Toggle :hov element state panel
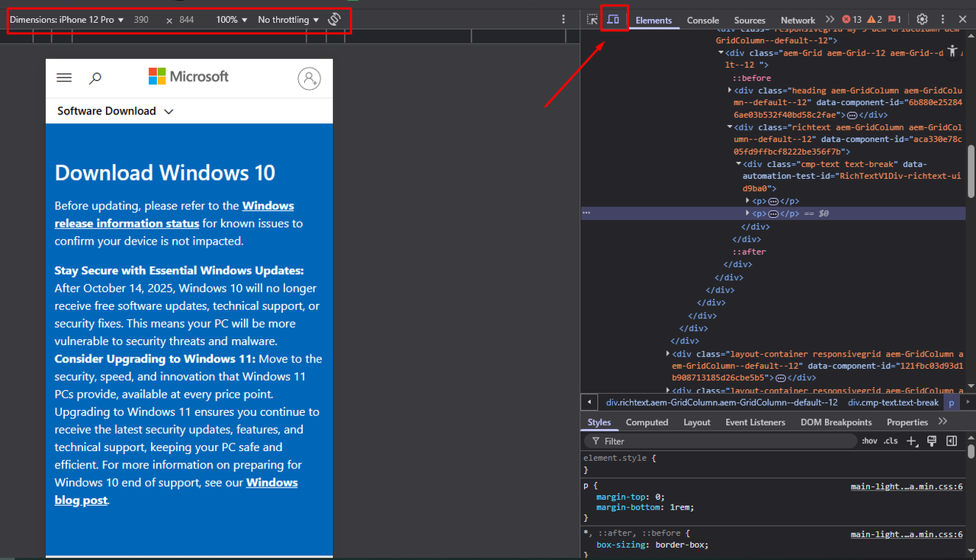976x560 pixels. click(869, 441)
